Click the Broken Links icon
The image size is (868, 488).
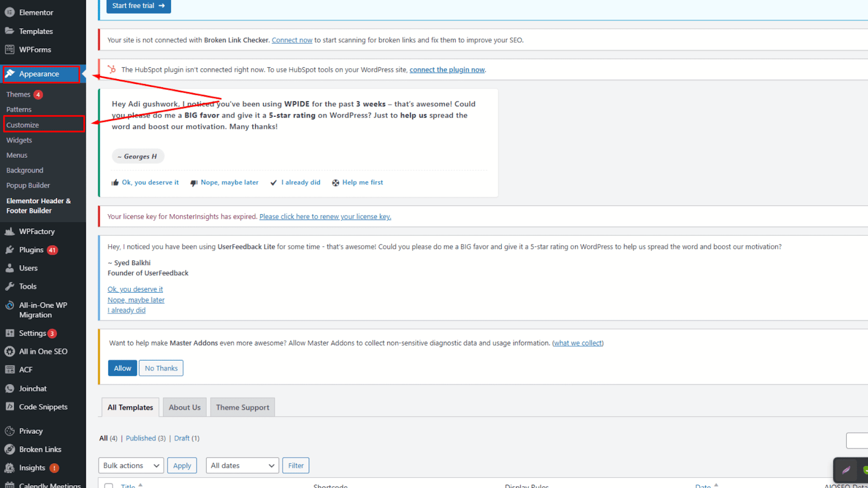tap(10, 450)
